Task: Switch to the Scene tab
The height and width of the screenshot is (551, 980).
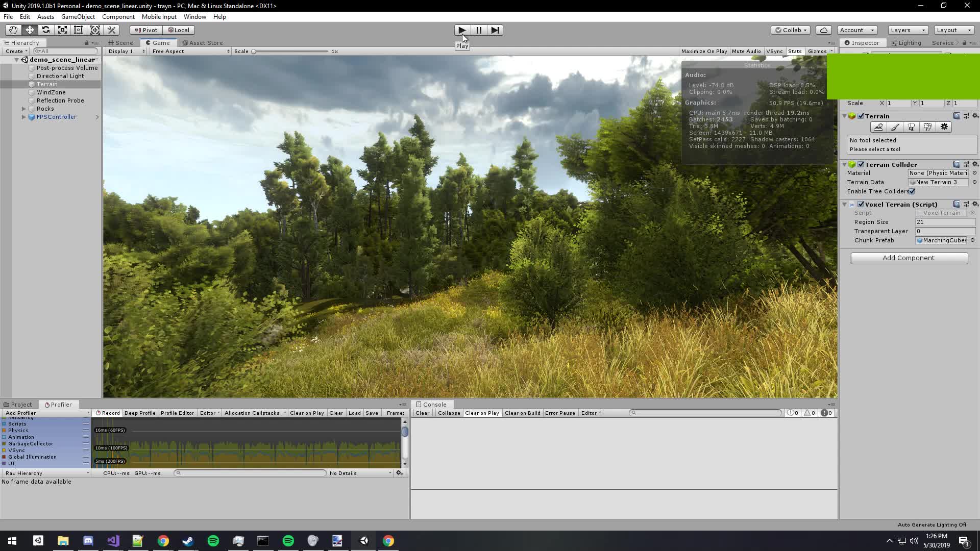Action: click(122, 42)
